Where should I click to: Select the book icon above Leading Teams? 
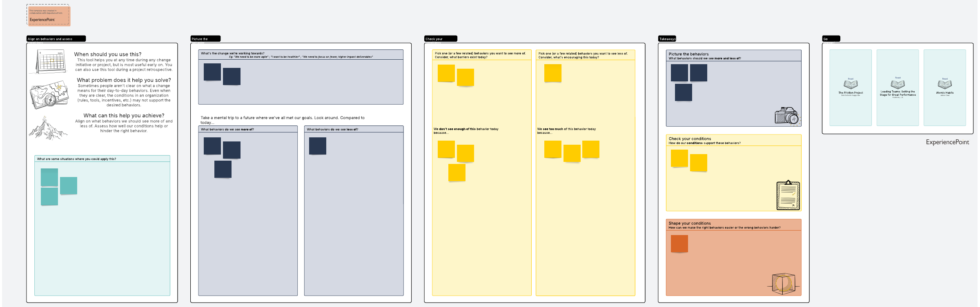pyautogui.click(x=898, y=84)
